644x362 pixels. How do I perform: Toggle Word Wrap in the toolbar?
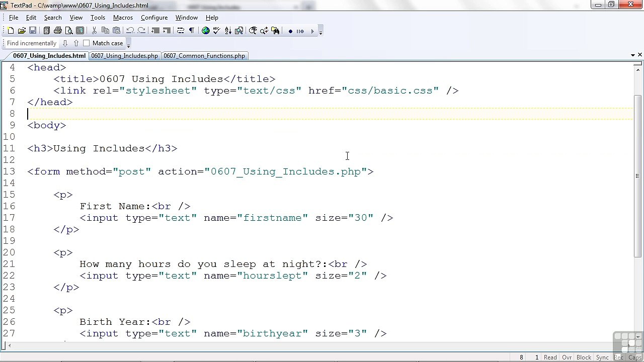click(x=181, y=31)
